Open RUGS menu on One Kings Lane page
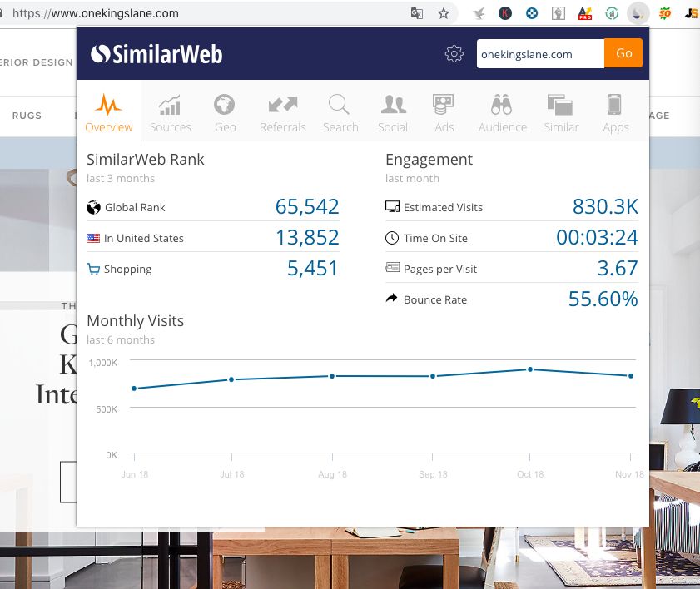This screenshot has width=700, height=589. [x=27, y=116]
